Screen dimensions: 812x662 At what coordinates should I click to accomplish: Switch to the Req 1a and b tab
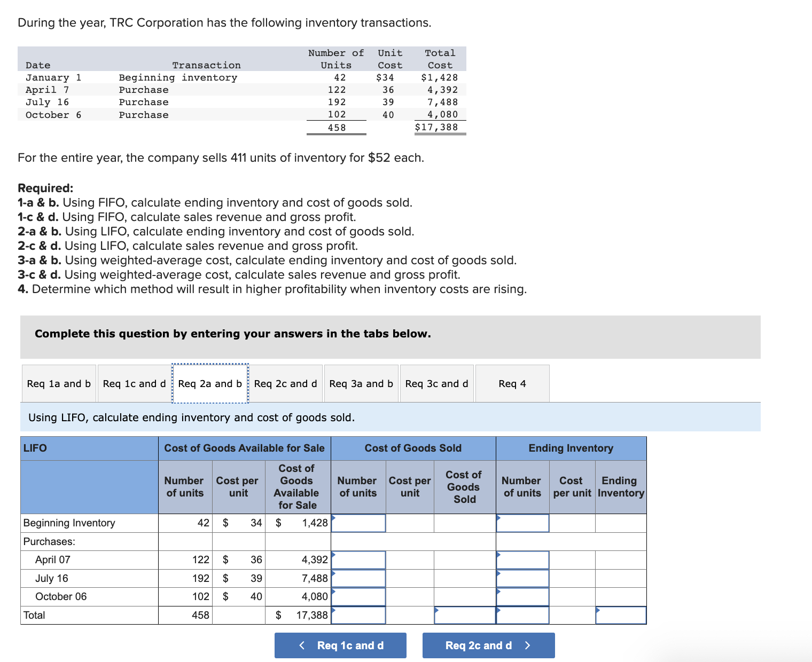58,383
